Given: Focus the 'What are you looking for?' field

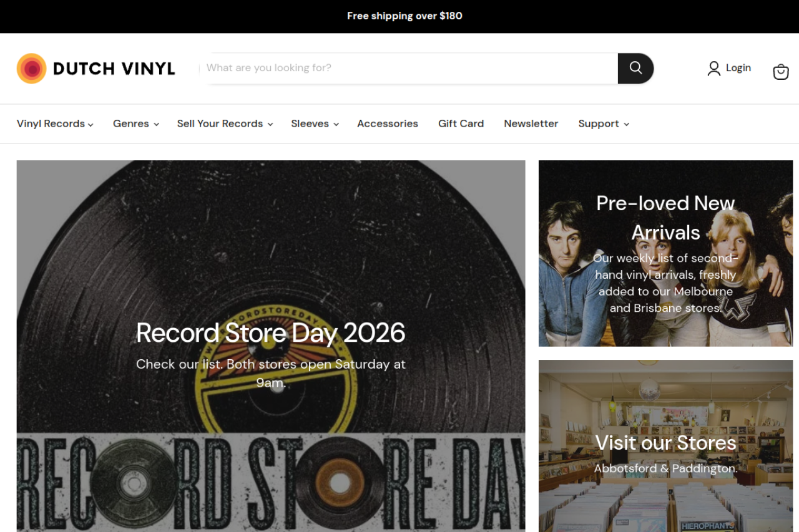Looking at the screenshot, I should pyautogui.click(x=409, y=68).
